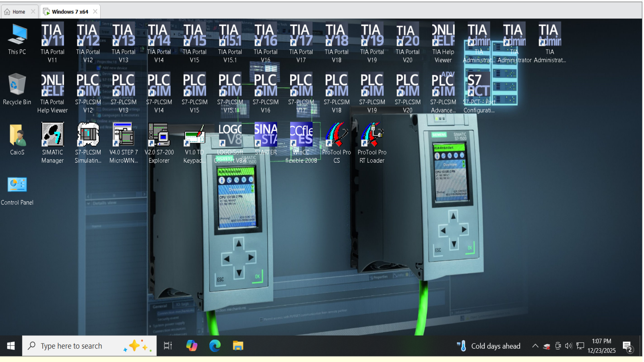Open the Windows Start menu

tap(11, 346)
